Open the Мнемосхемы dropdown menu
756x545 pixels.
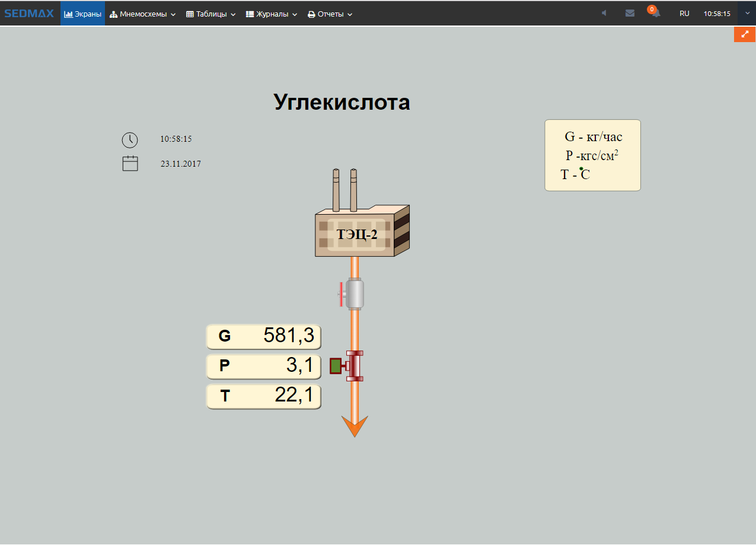pyautogui.click(x=143, y=14)
